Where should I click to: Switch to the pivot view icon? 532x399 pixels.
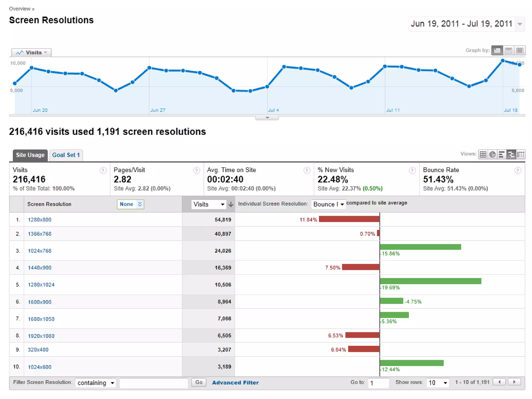coord(520,155)
